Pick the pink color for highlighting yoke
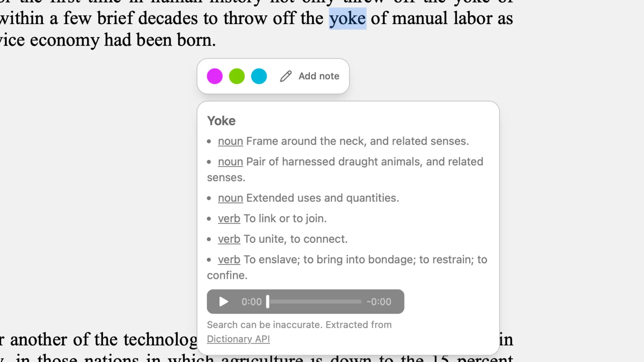This screenshot has width=644, height=362. pyautogui.click(x=214, y=76)
